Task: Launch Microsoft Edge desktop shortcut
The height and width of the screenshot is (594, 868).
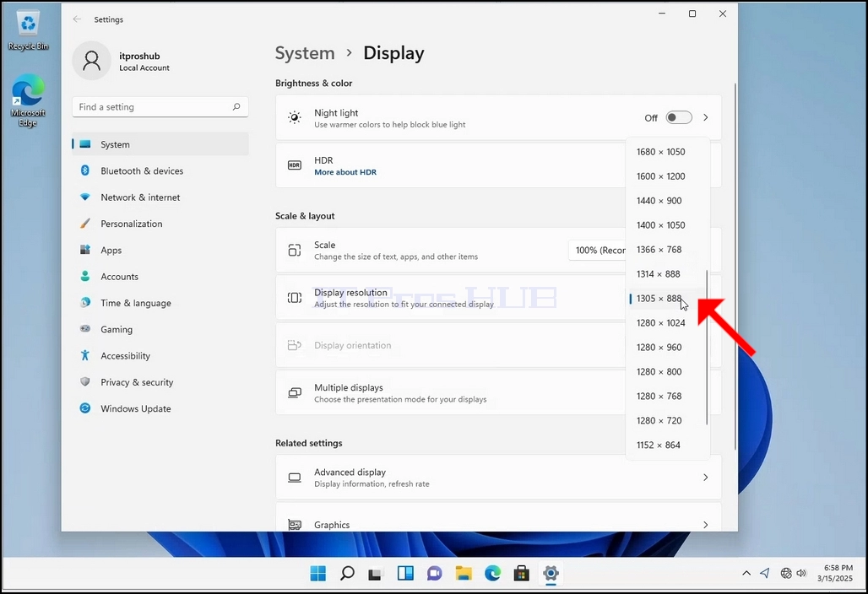Action: tap(28, 101)
